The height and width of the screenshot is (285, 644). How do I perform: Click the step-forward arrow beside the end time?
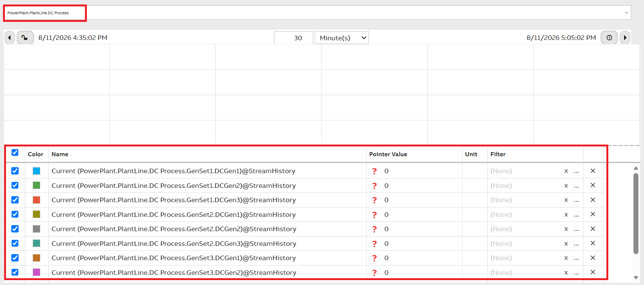pos(625,38)
